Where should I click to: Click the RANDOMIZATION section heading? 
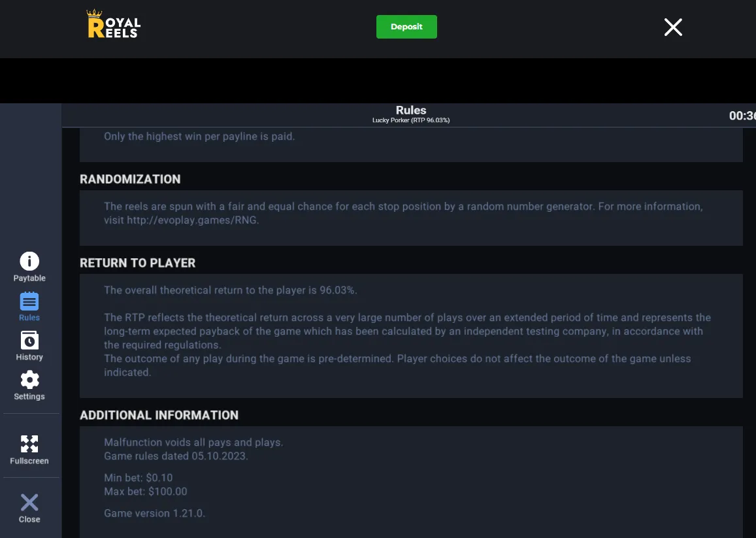[x=130, y=179]
